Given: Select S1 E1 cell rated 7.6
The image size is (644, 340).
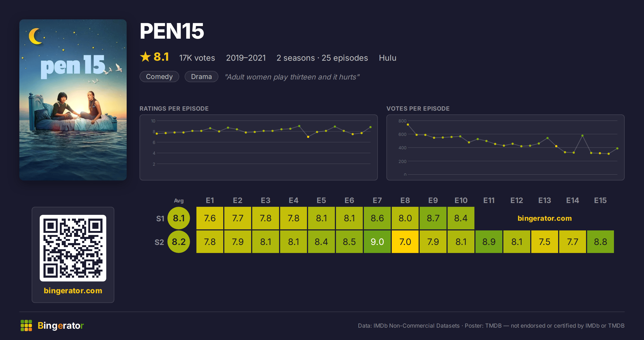Looking at the screenshot, I should point(210,218).
